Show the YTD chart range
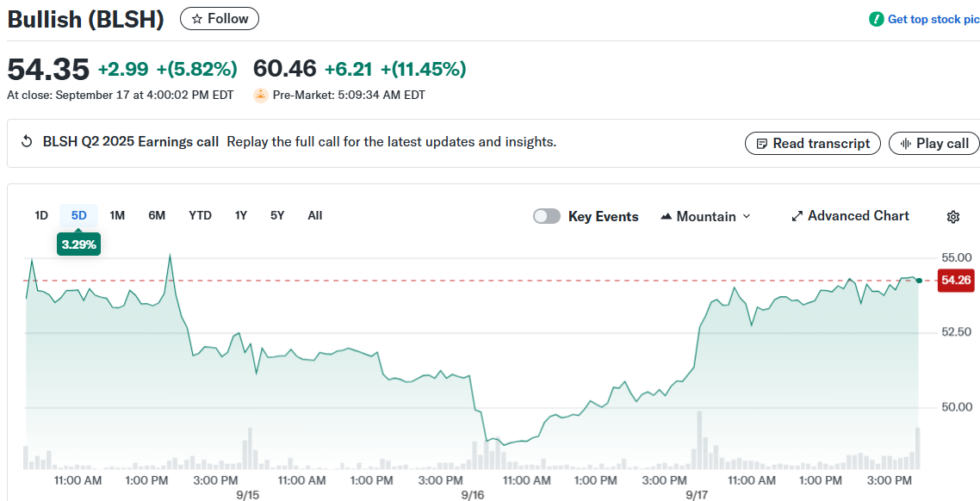Viewport: 980px width, 501px height. click(x=200, y=215)
